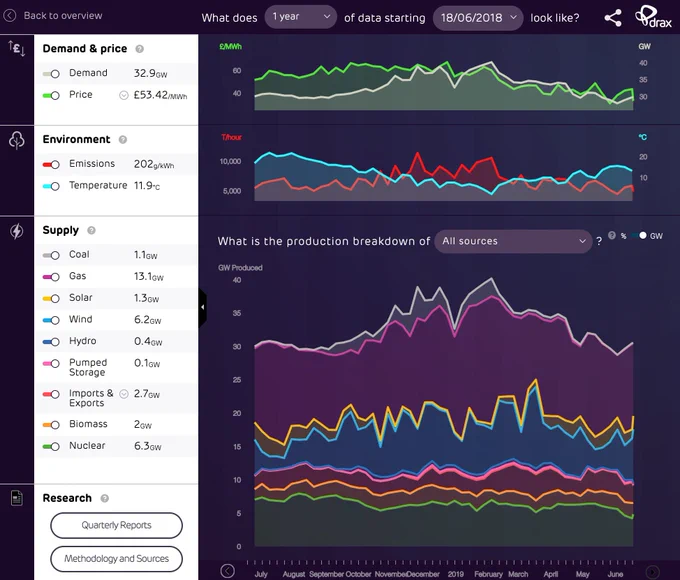Image resolution: width=680 pixels, height=580 pixels.
Task: Click the Wind value 6.2GW
Action: [x=147, y=320]
